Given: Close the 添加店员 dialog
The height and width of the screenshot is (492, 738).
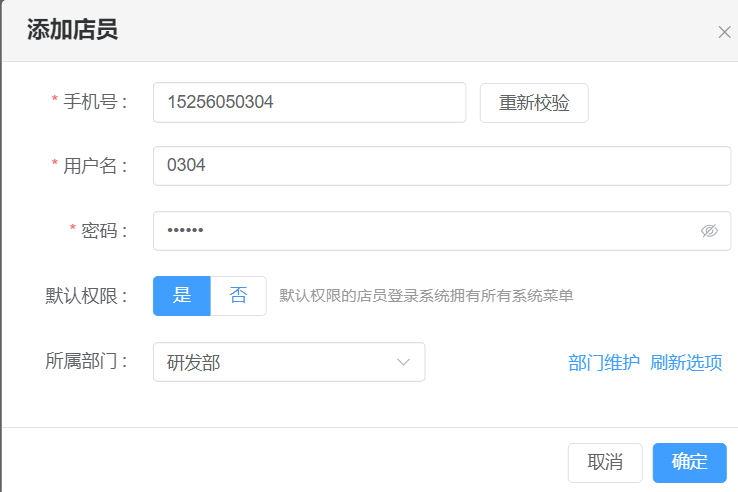Looking at the screenshot, I should click(724, 32).
